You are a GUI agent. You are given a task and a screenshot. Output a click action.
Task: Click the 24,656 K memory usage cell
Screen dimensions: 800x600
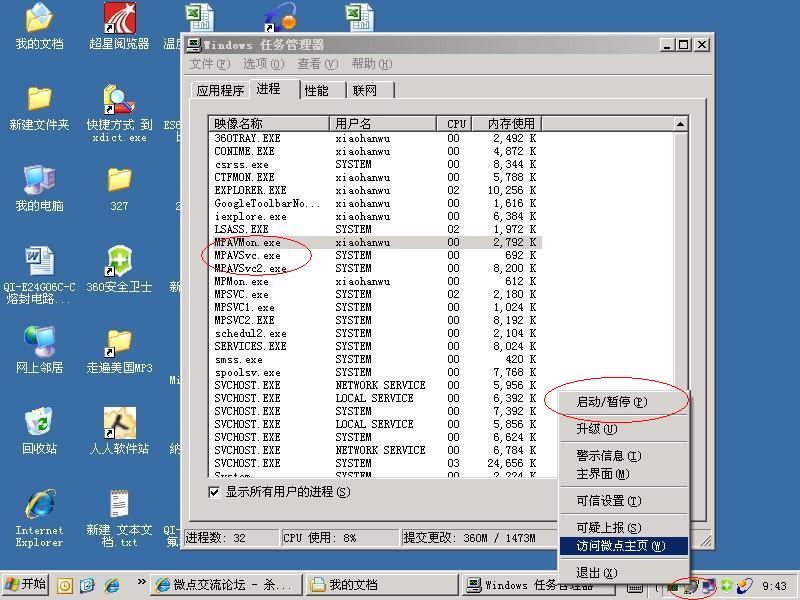point(512,463)
